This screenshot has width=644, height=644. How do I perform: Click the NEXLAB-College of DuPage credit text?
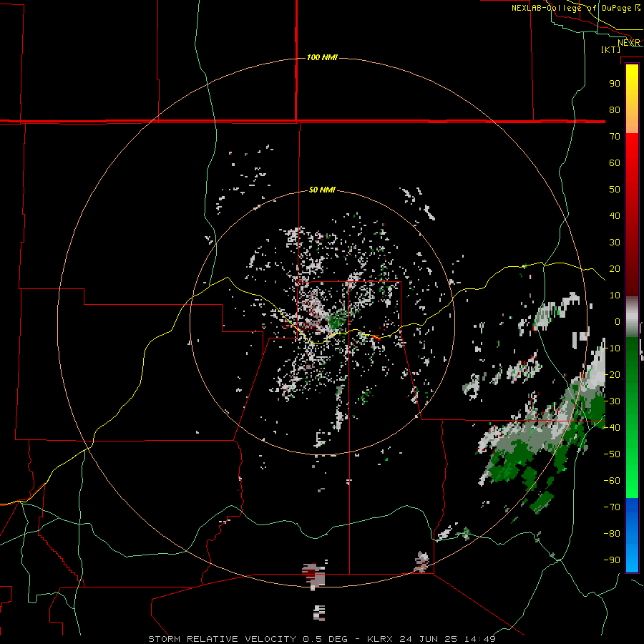(x=576, y=8)
